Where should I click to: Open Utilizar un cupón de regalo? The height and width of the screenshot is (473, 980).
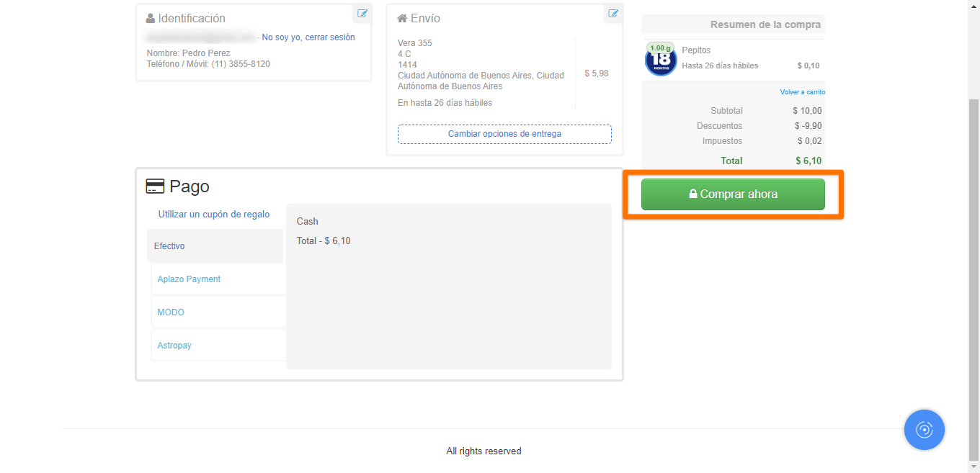tap(214, 215)
